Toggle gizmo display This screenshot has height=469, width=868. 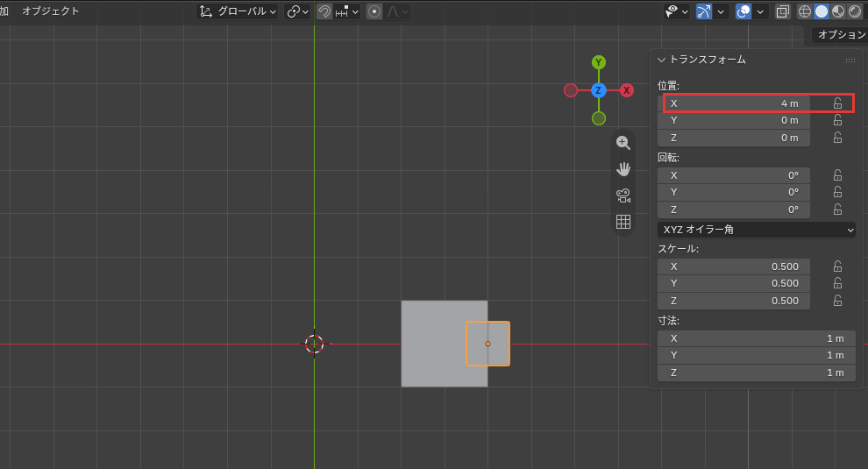click(x=703, y=11)
